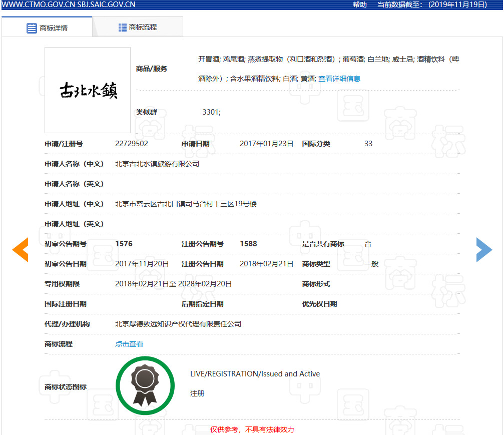
Task: Select application date 2017年01月23日
Action: pyautogui.click(x=266, y=143)
